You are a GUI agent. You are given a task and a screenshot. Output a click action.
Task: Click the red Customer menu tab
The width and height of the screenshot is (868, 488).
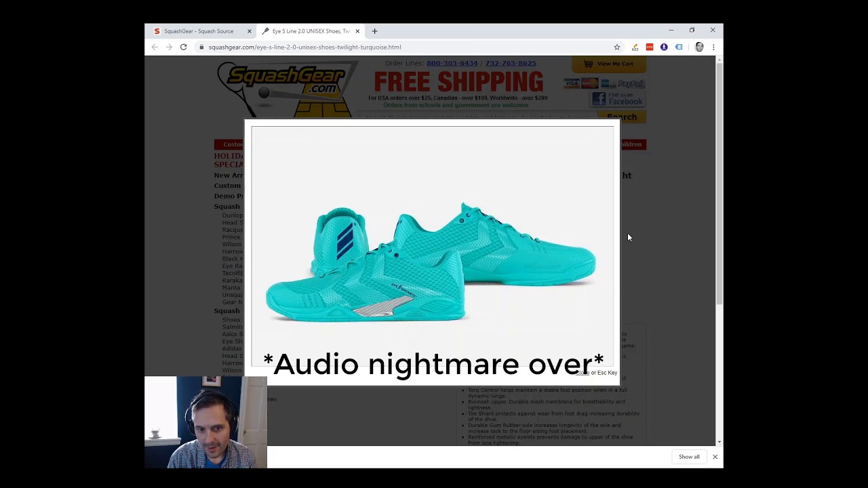pyautogui.click(x=229, y=144)
